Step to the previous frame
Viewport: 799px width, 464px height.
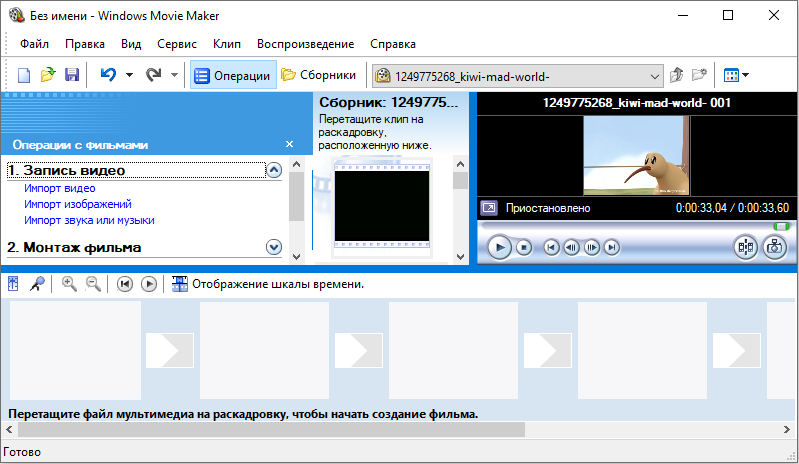coord(571,248)
